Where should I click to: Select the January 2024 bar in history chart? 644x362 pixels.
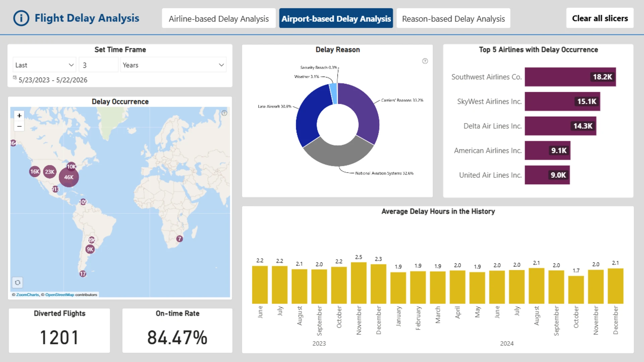coord(398,288)
